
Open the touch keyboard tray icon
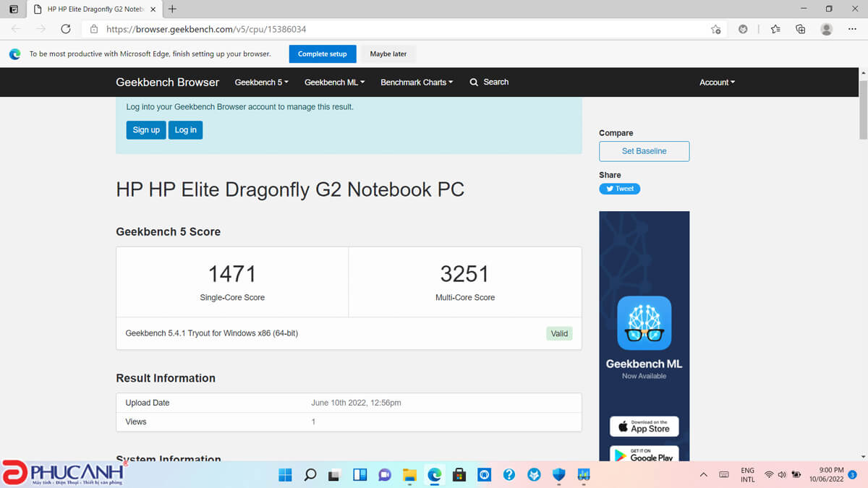[724, 475]
